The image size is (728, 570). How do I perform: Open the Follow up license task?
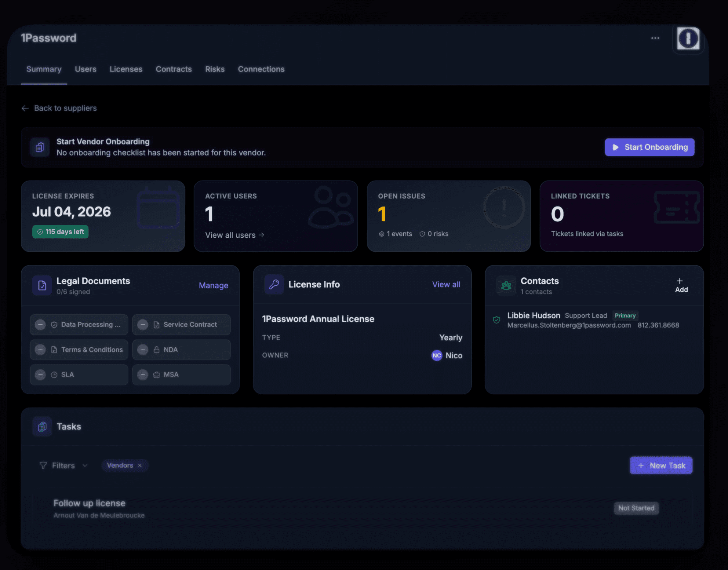(89, 503)
